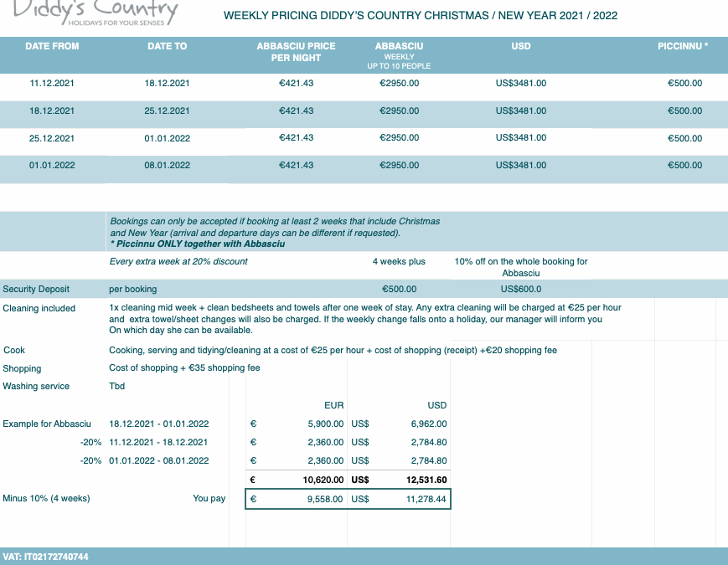Click the bold 12,531.60 dollar total
This screenshot has width=728, height=565.
coord(426,480)
